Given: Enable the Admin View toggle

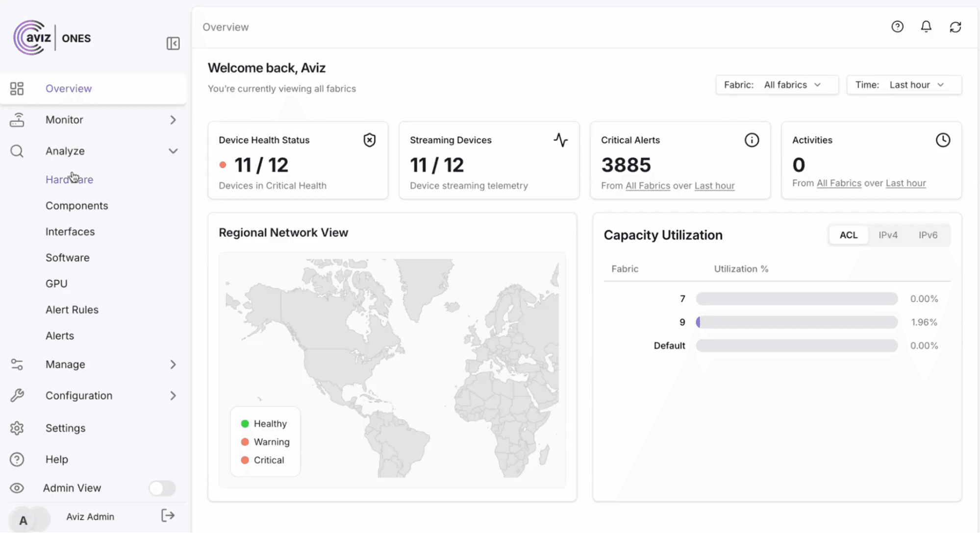Looking at the screenshot, I should (162, 488).
